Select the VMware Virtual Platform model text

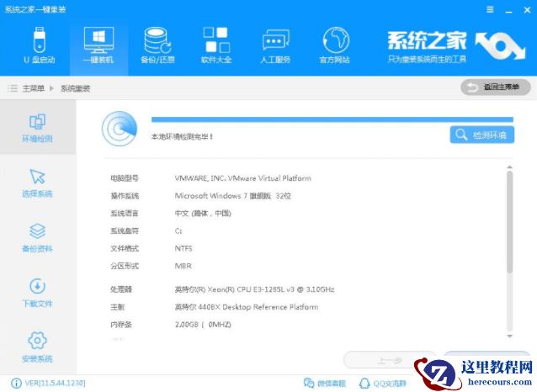[x=242, y=178]
